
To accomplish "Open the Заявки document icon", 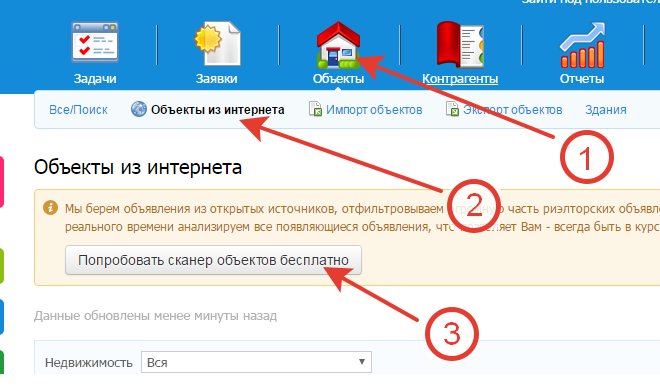I will pos(217,44).
